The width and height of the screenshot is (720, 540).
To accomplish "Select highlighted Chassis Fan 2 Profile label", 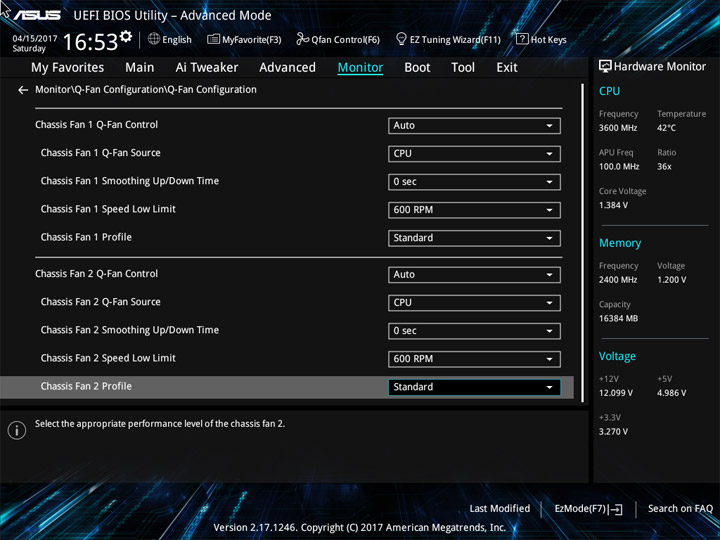I will (x=86, y=386).
